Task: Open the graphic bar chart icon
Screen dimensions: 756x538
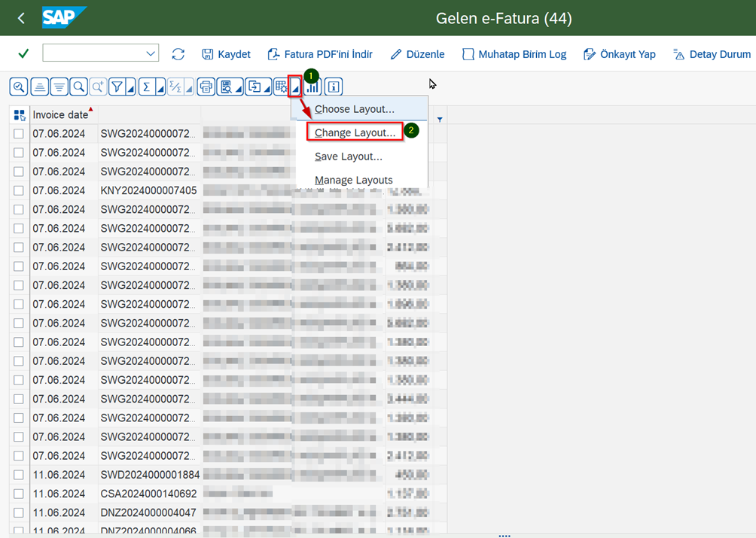Action: coord(312,87)
